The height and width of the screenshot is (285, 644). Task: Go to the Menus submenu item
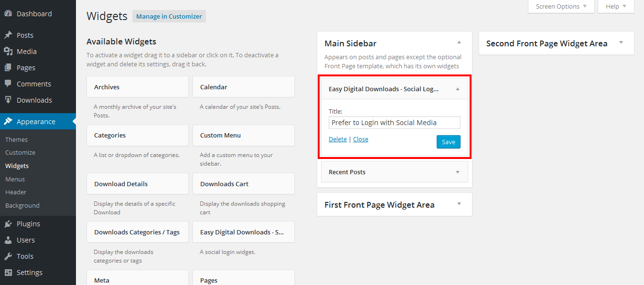click(15, 179)
